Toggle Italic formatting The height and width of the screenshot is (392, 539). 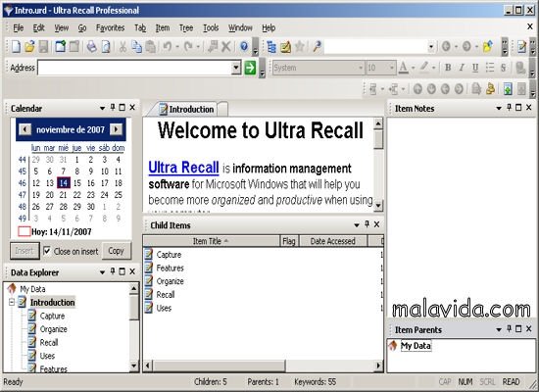(x=462, y=68)
